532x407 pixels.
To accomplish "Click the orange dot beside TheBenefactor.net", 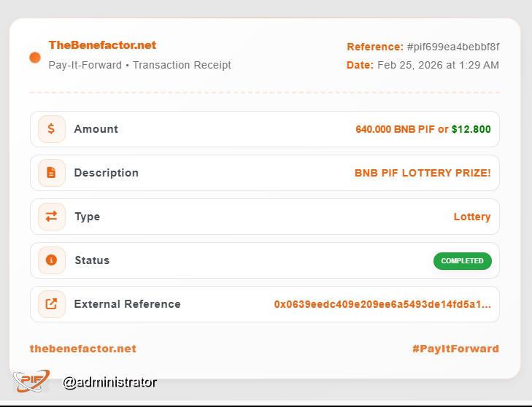I will click(35, 58).
